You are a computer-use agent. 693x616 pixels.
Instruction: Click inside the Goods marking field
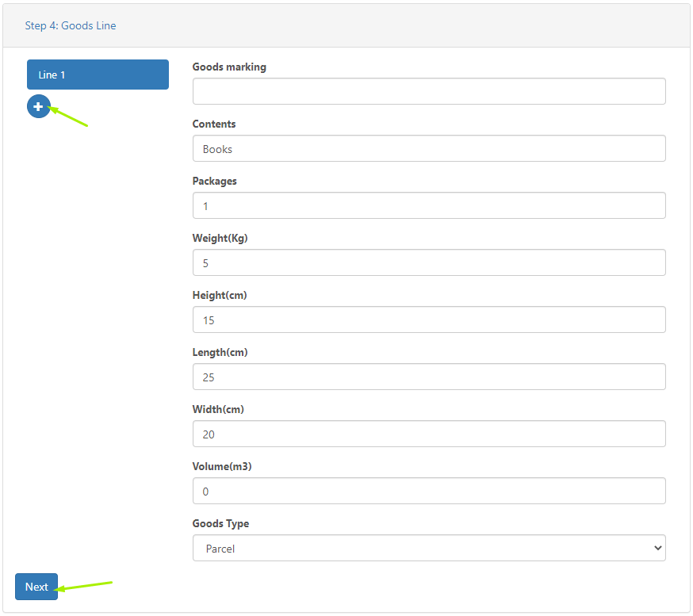click(x=428, y=91)
